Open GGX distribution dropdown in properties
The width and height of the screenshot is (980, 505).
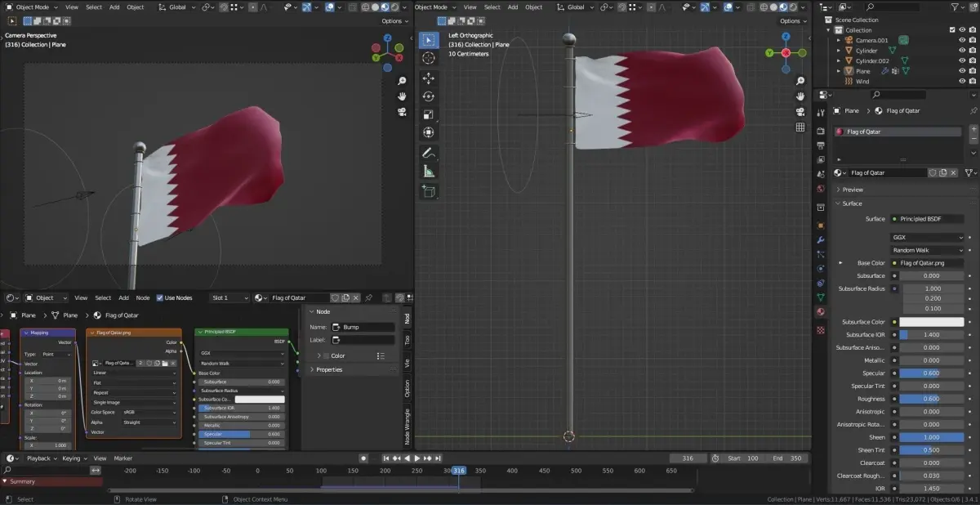click(x=928, y=237)
